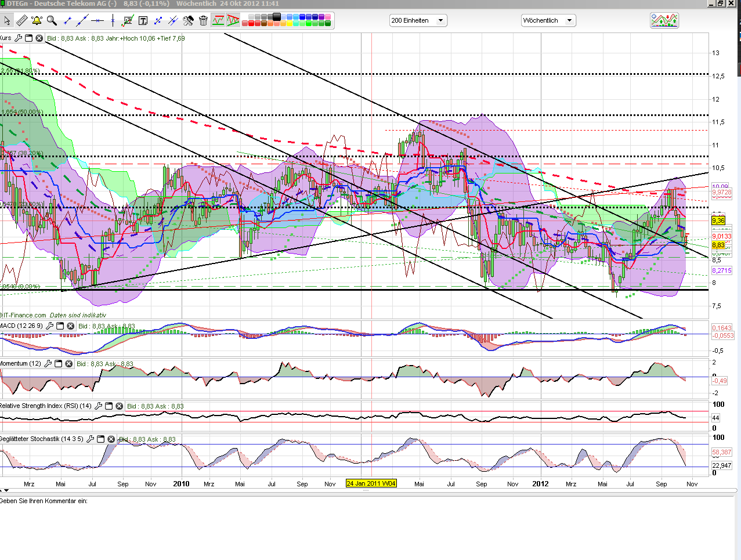Select the horizontal line drawing tool

(x=97, y=21)
